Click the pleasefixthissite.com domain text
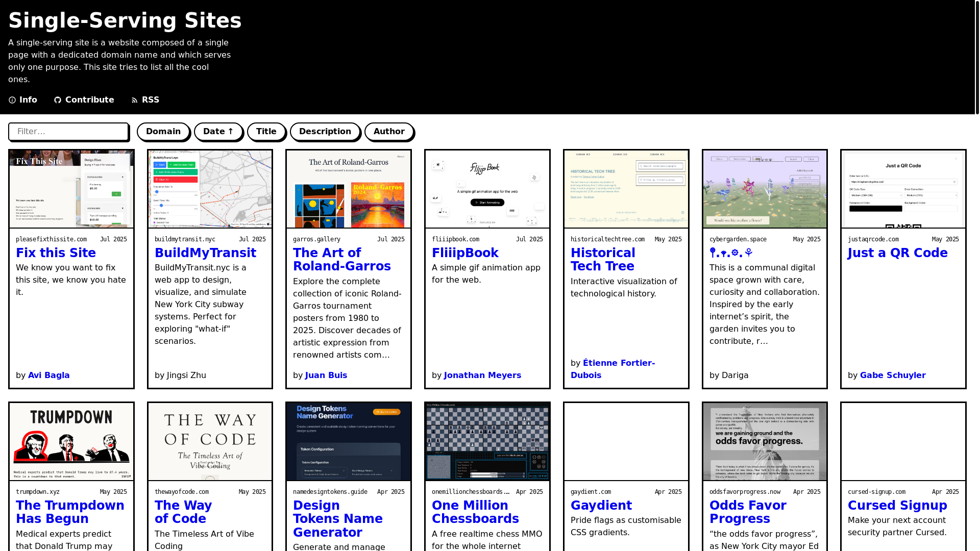 pos(51,239)
